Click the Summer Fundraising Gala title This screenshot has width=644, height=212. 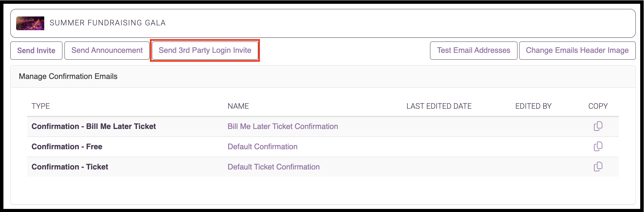pos(108,23)
